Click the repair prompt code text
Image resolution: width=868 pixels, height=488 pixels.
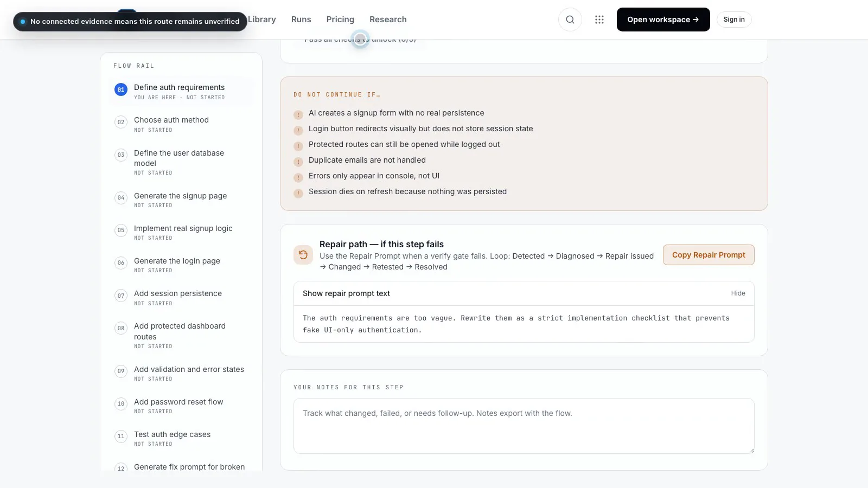pyautogui.click(x=516, y=324)
